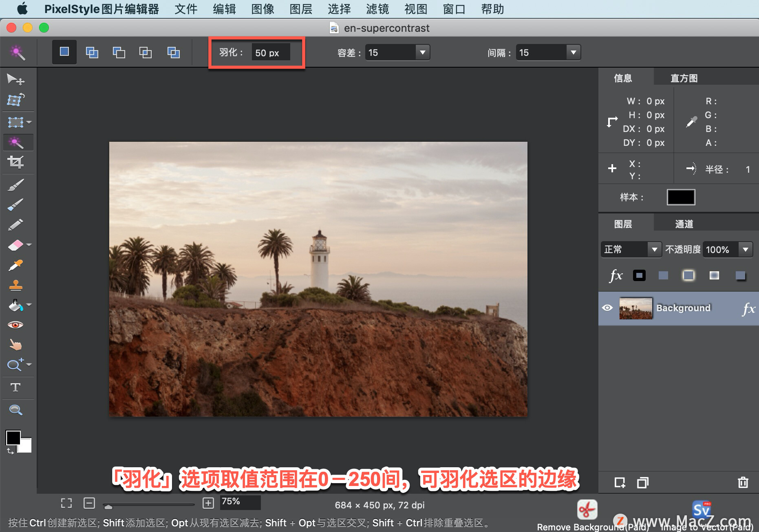This screenshot has height=532, width=759.
Task: Select the Magic Wand tool
Action: [x=16, y=142]
